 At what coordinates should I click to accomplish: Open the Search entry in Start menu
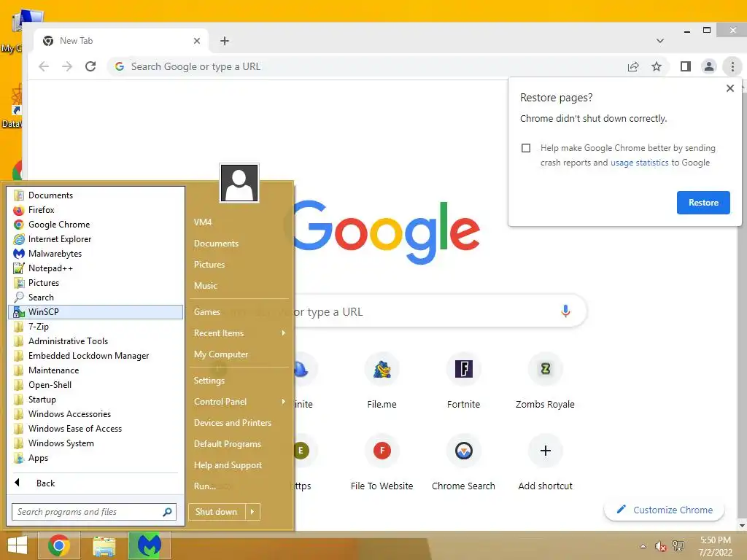pyautogui.click(x=96, y=297)
